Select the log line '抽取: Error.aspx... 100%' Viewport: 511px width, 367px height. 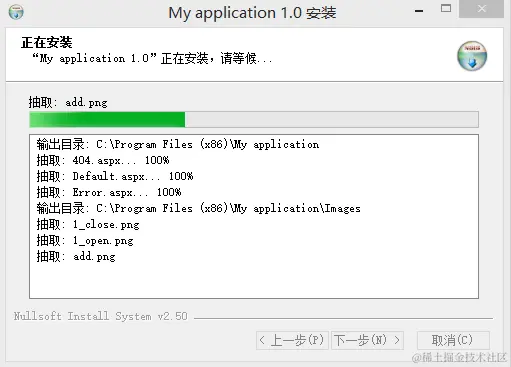click(109, 192)
